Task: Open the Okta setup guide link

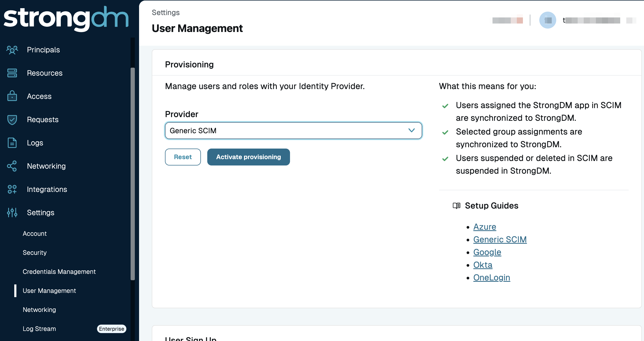Action: (x=483, y=265)
